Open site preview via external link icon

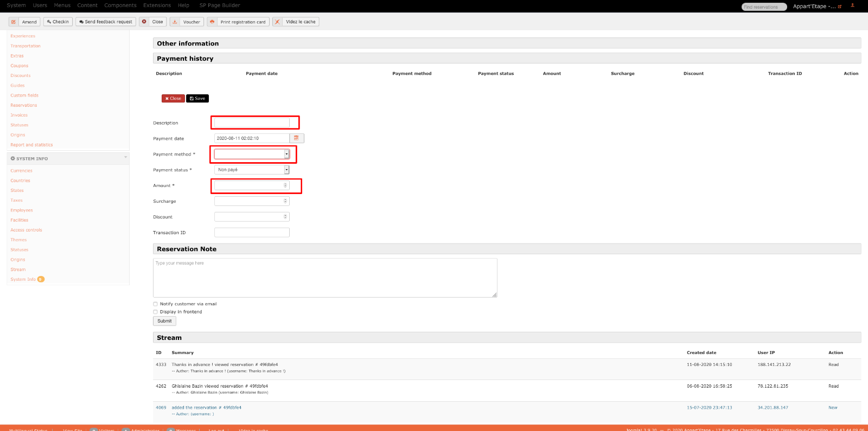tap(840, 7)
